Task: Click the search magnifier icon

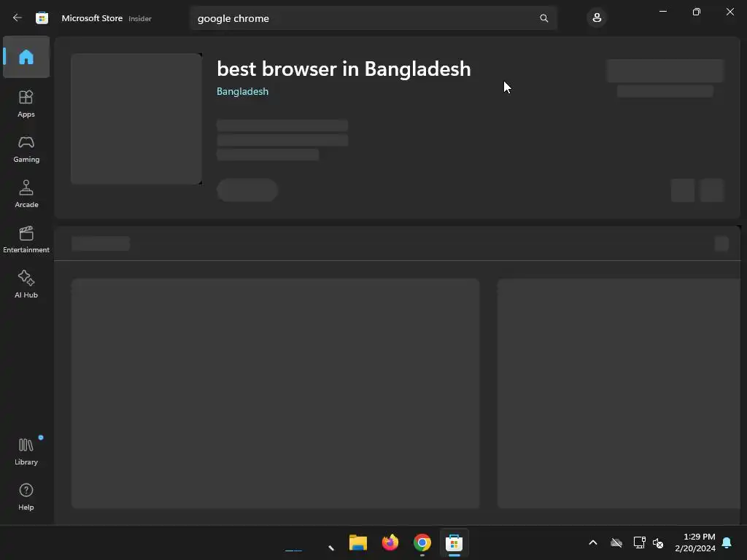Action: tap(543, 18)
